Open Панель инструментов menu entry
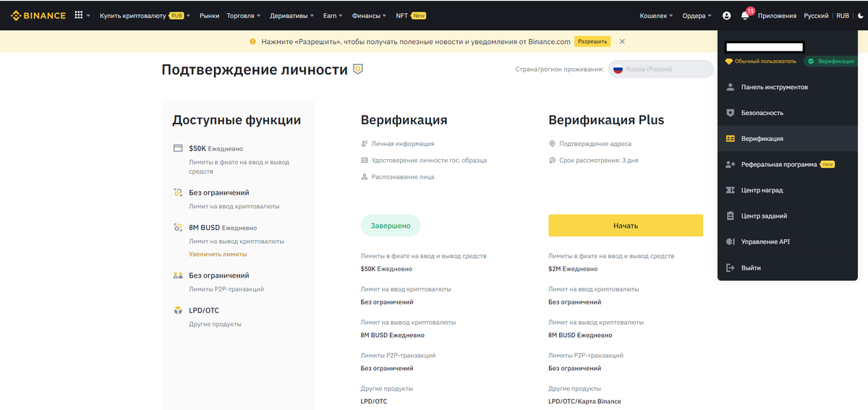 788,87
